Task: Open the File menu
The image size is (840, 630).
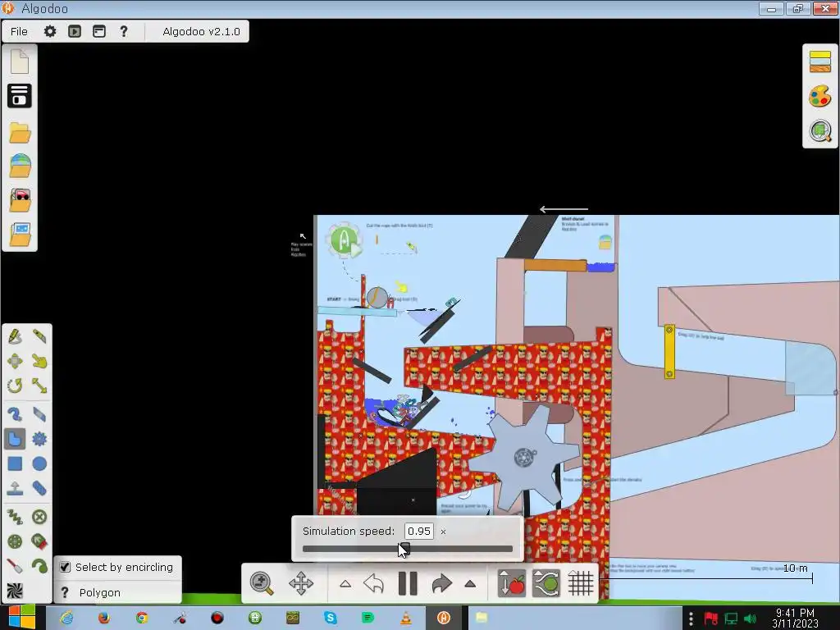Action: coord(19,32)
